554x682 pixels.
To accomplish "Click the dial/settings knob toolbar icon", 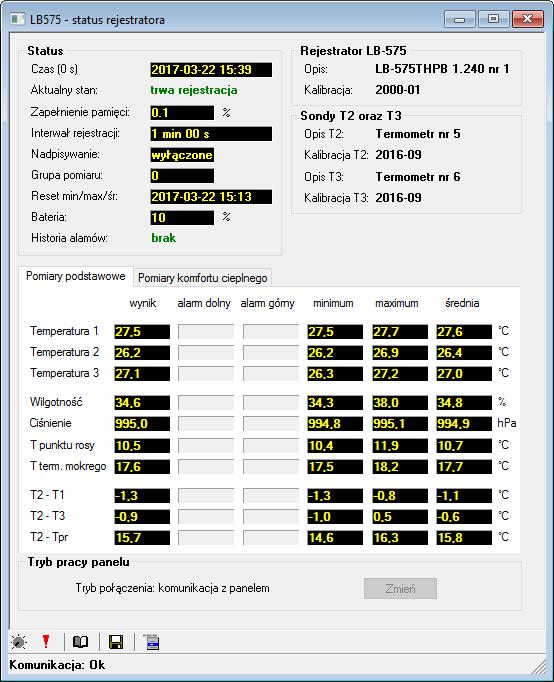I will pos(19,642).
